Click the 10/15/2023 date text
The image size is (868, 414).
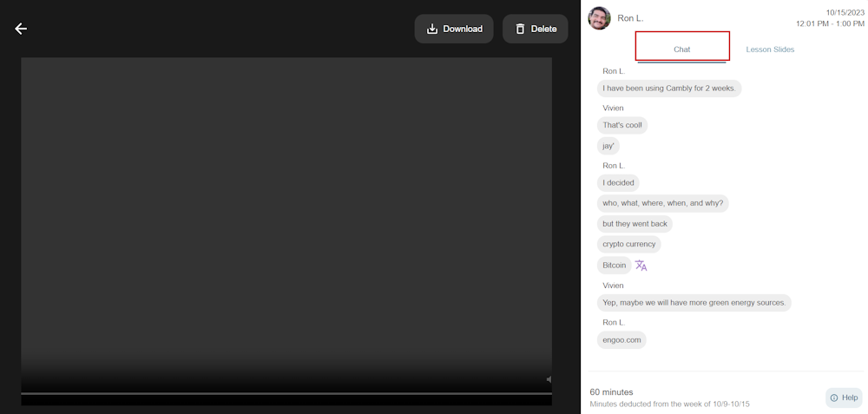(845, 12)
